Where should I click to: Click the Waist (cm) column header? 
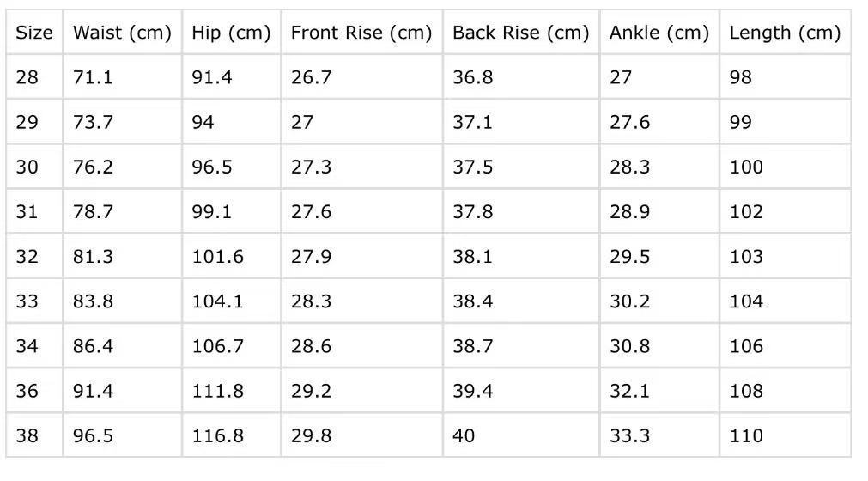(x=122, y=33)
